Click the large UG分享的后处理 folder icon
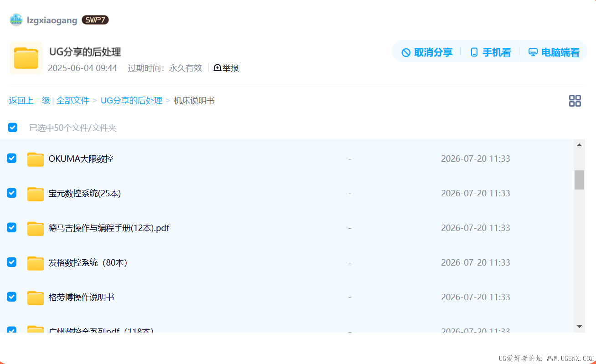This screenshot has height=364, width=596. click(26, 58)
